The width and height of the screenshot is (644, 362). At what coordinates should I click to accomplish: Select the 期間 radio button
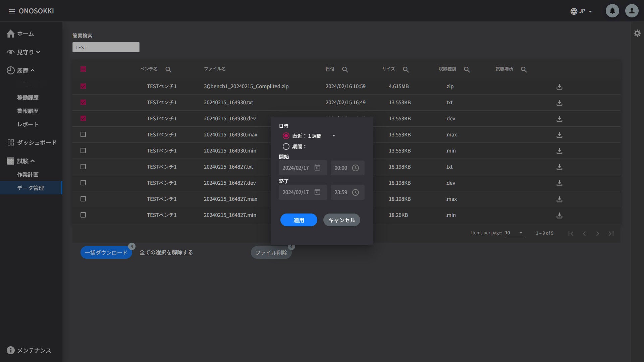(x=286, y=146)
